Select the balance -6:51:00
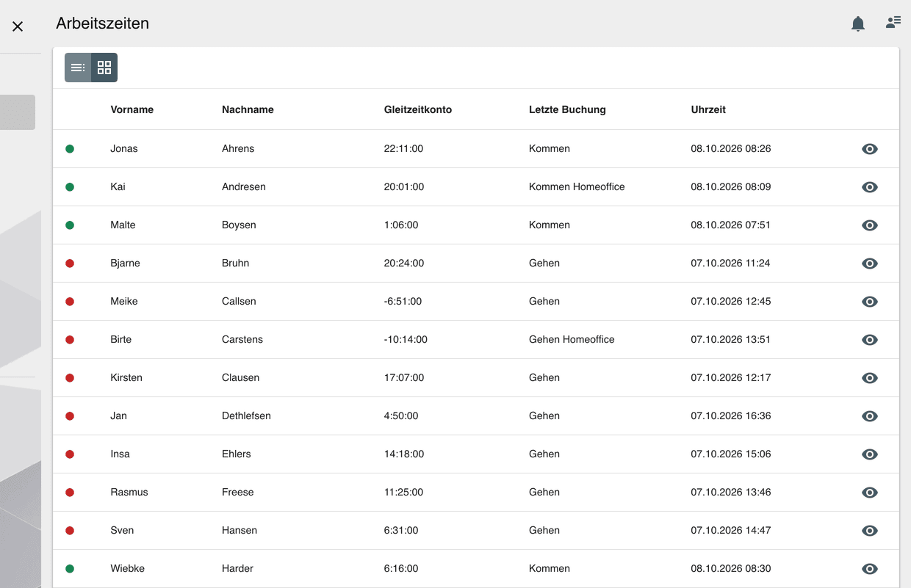Image resolution: width=911 pixels, height=588 pixels. 403,301
